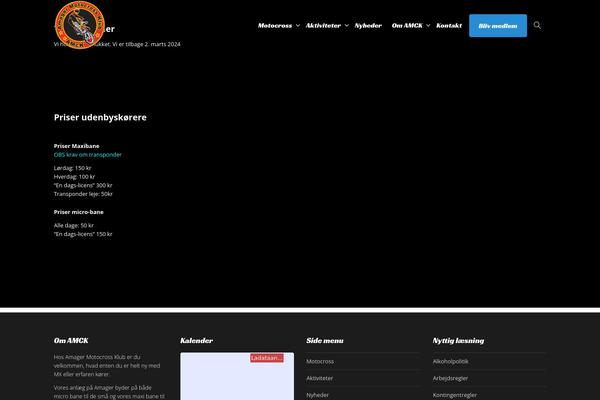600x400 pixels.
Task: Select the Priser micro-bane heading
Action: click(x=78, y=212)
